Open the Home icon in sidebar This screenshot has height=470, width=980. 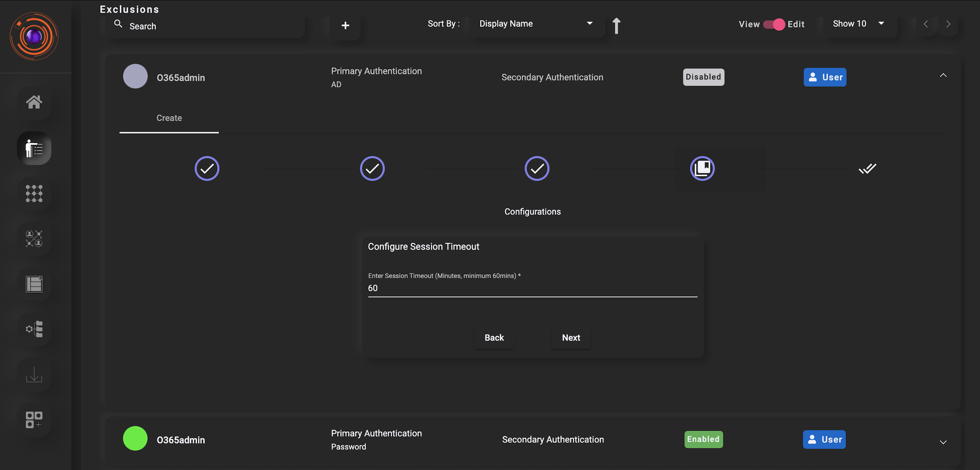pyautogui.click(x=34, y=102)
